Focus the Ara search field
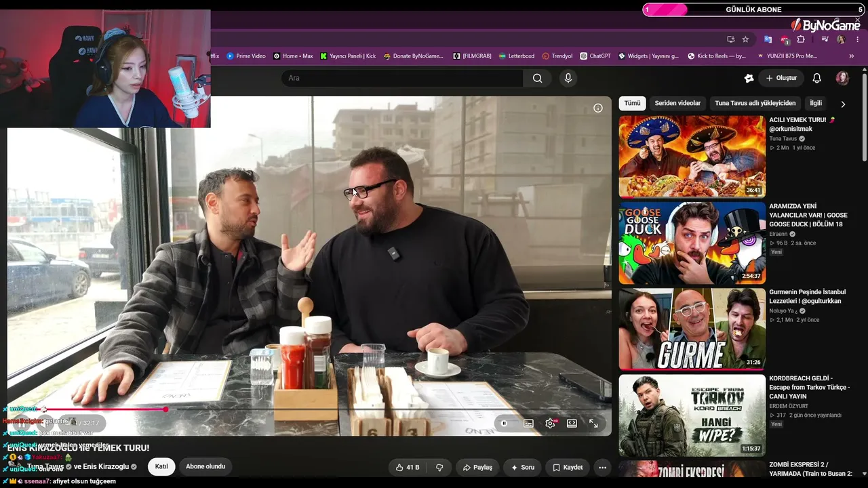The image size is (868, 488). [402, 78]
